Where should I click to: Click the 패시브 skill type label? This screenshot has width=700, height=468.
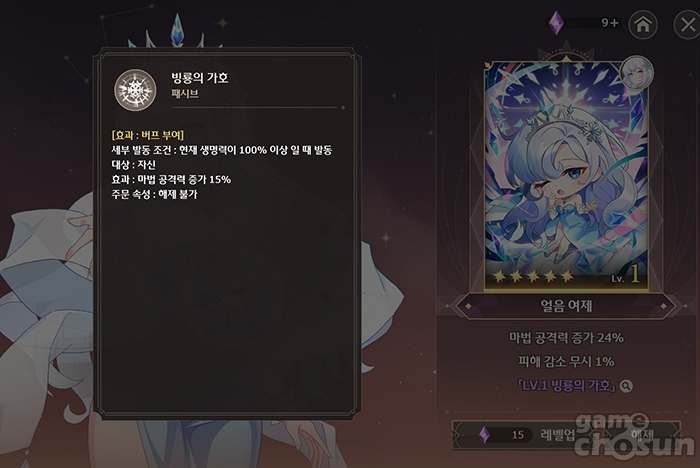(x=185, y=94)
